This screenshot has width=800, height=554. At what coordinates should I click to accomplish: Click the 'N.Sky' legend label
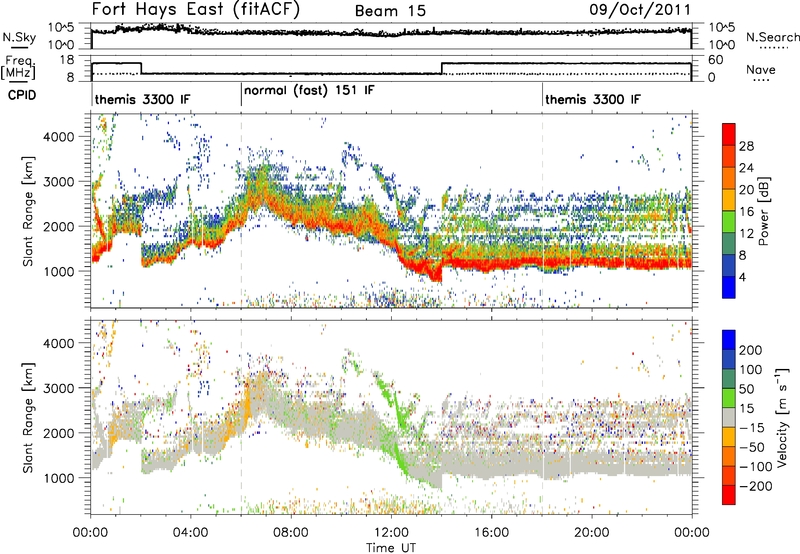point(19,37)
